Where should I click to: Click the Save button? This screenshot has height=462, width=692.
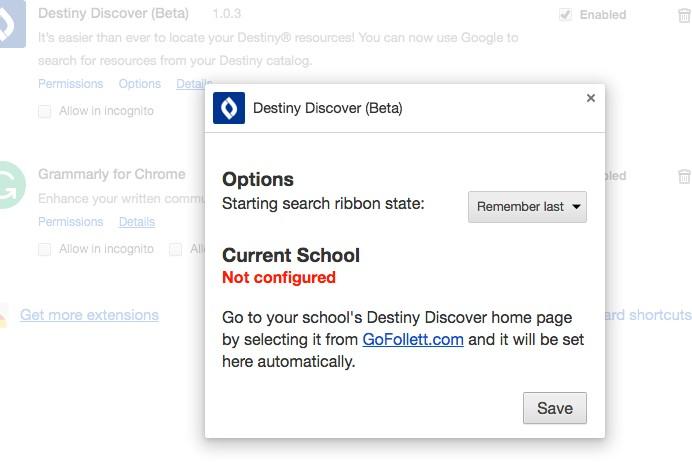(x=555, y=408)
